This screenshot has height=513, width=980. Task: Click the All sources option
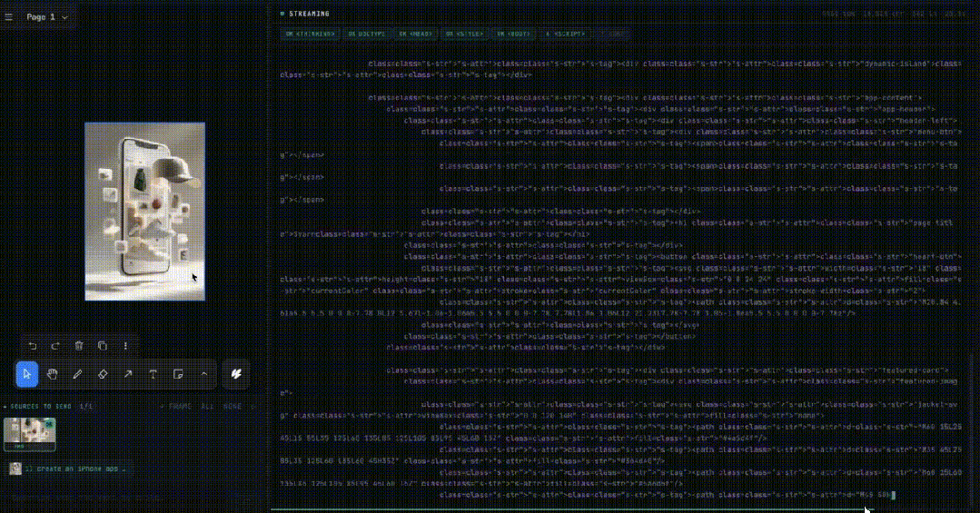click(x=206, y=407)
